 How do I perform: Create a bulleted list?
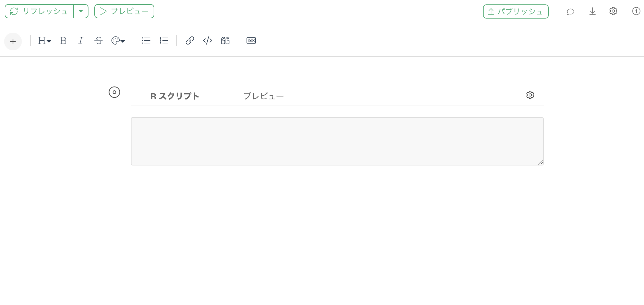pyautogui.click(x=146, y=41)
